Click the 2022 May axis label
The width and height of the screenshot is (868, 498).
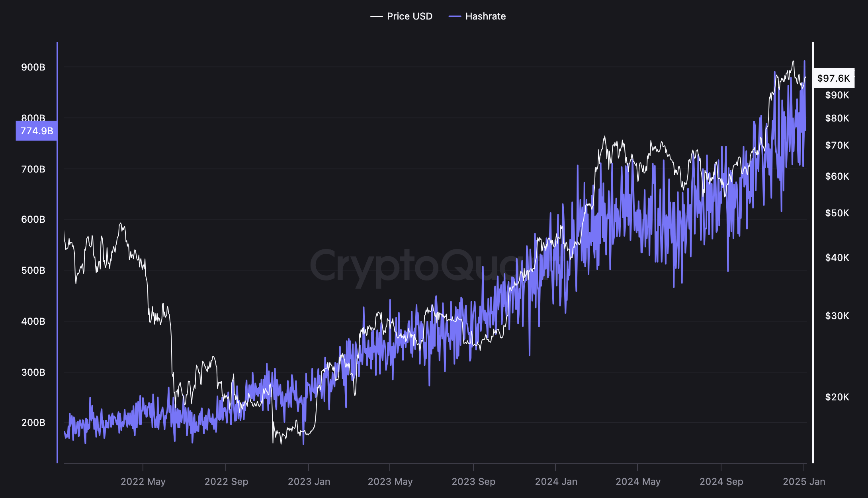143,482
